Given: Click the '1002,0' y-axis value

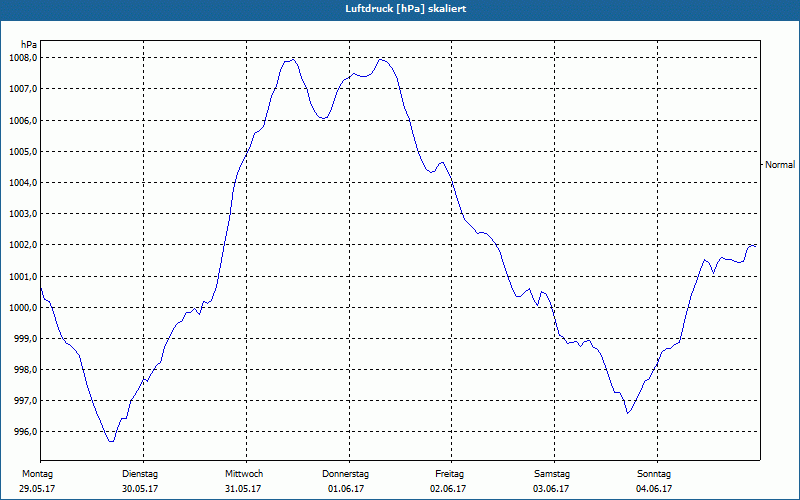Looking at the screenshot, I should pyautogui.click(x=23, y=245).
